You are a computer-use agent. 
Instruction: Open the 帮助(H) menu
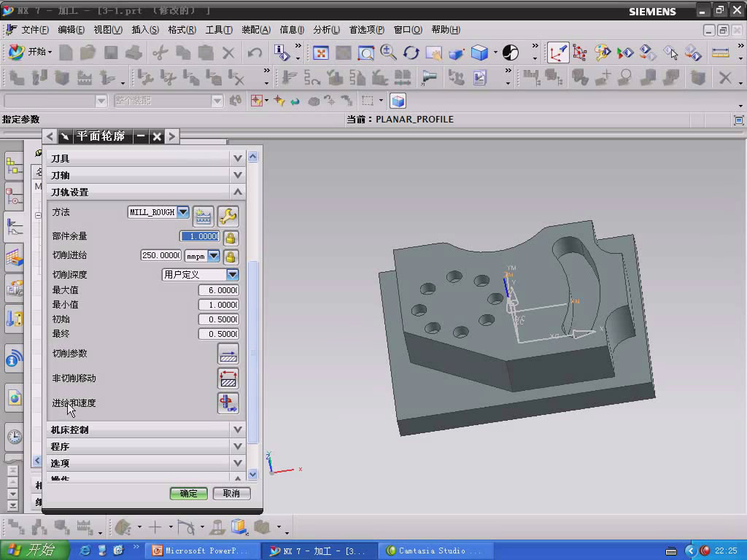coord(446,29)
